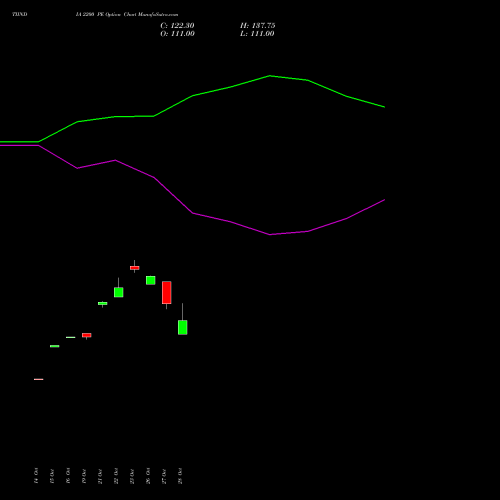
Task: Click the large red candlestick for 27 Oct
Action: (167, 293)
